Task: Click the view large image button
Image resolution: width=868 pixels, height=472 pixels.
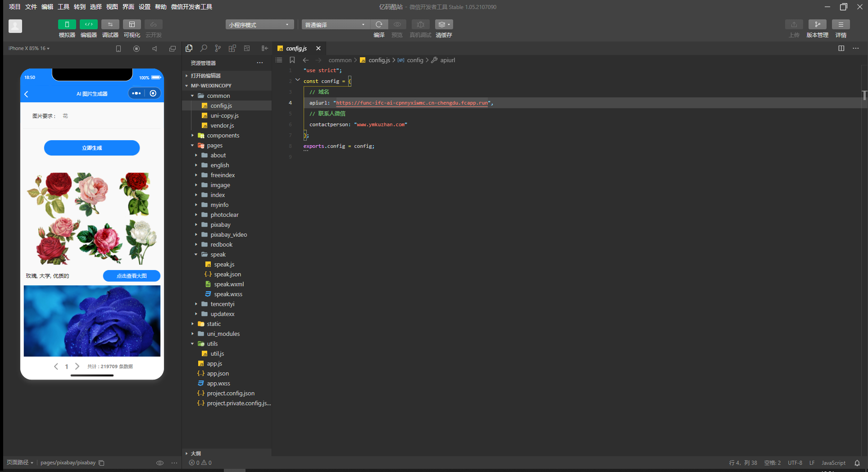Action: 132,276
